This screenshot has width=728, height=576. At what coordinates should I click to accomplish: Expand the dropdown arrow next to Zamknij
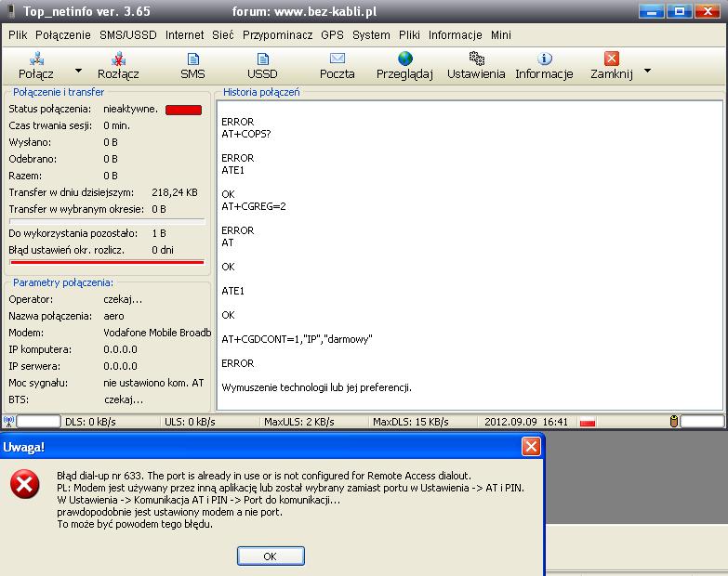[x=647, y=71]
